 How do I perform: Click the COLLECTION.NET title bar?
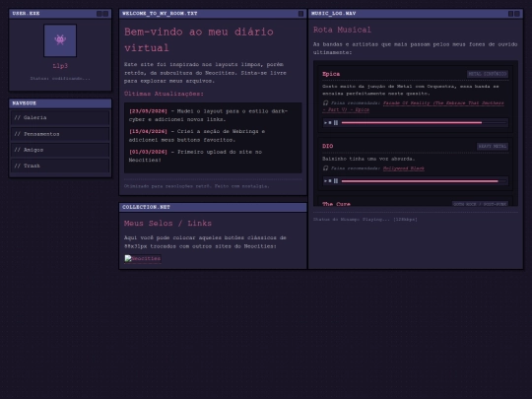click(213, 207)
